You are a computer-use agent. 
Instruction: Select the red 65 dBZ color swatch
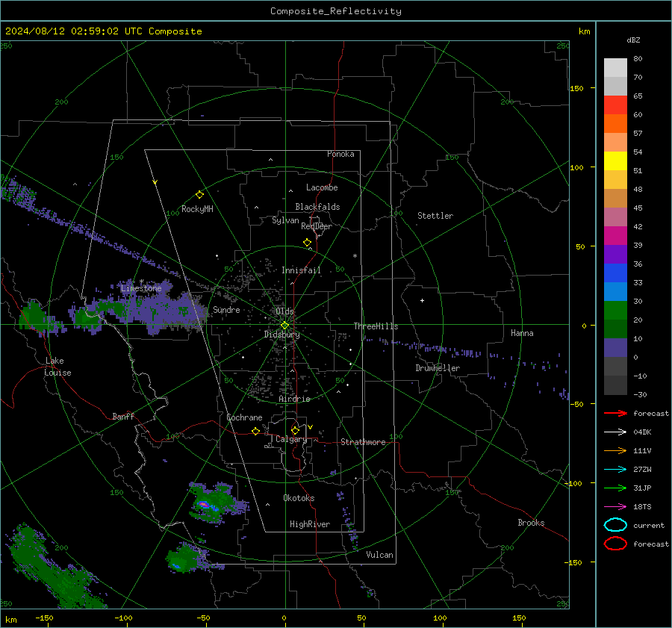coord(615,105)
